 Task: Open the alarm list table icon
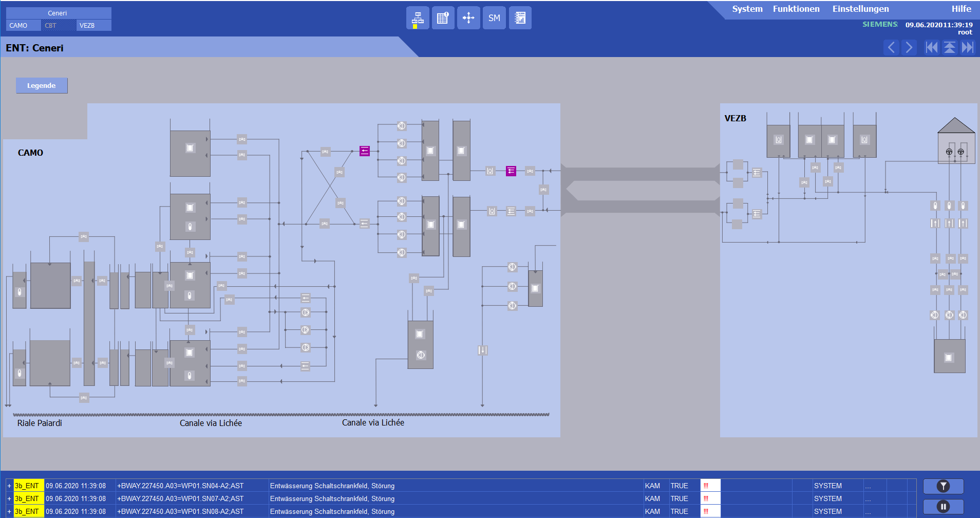point(443,18)
